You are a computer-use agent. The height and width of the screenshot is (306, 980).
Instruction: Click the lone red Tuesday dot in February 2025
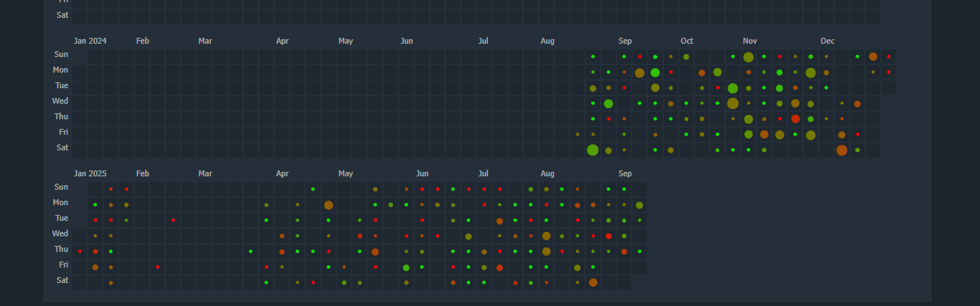click(173, 220)
